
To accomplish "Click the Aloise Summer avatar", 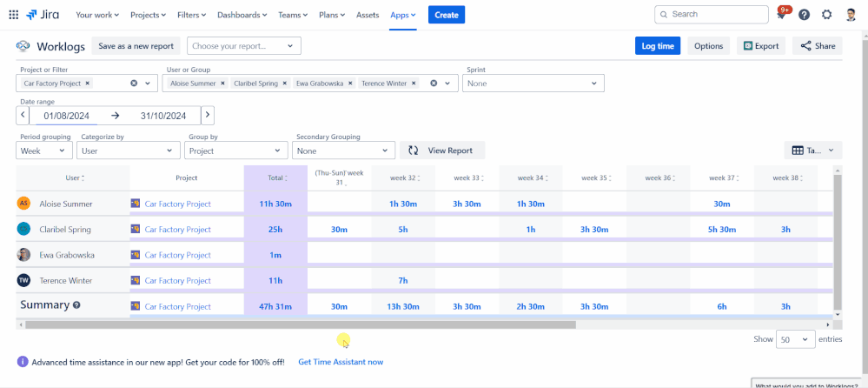I will (x=23, y=204).
